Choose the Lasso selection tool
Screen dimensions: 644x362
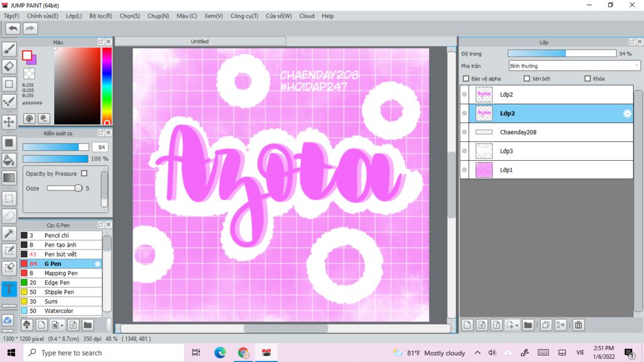(9, 216)
